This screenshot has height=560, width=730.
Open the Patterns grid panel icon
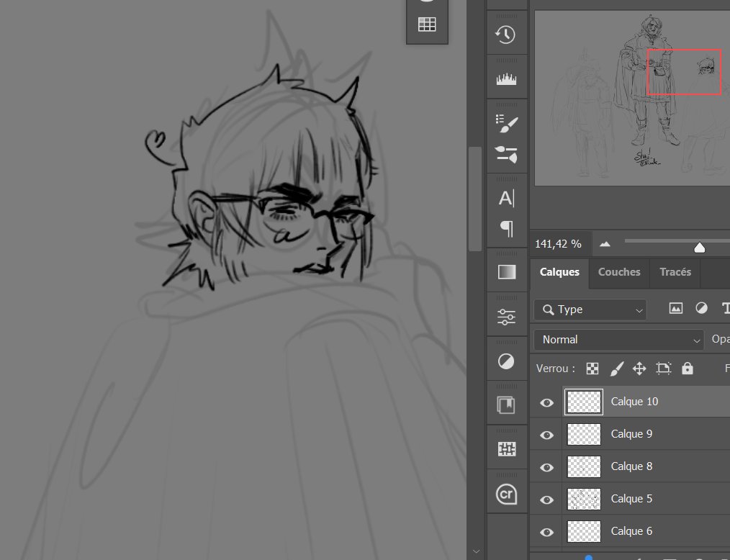(x=507, y=448)
